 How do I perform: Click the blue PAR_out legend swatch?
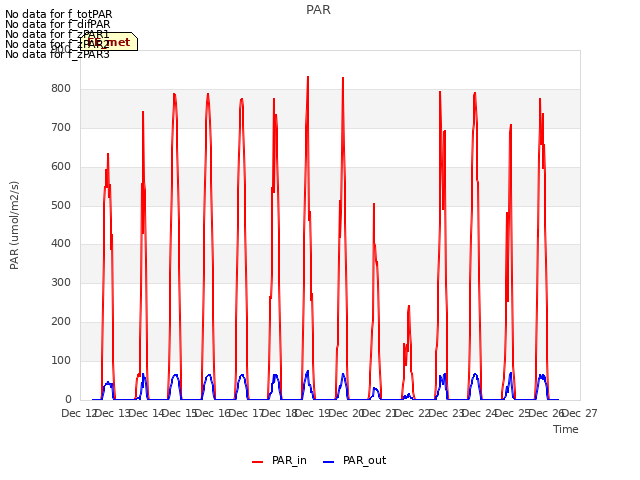329,462
